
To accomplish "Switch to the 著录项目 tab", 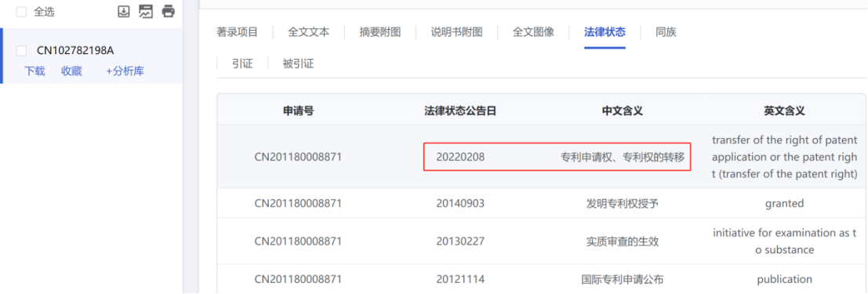I will tap(237, 32).
